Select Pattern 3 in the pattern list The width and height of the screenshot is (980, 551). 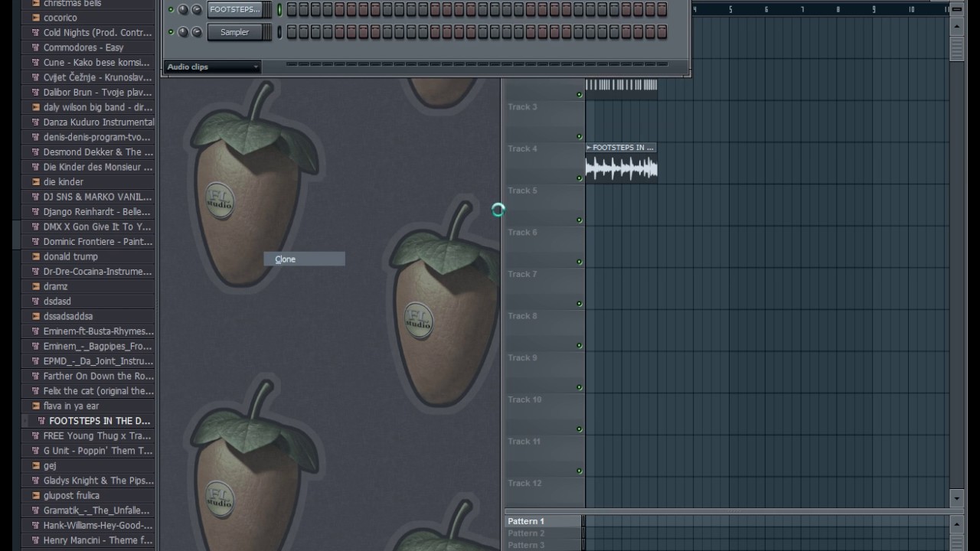(543, 545)
